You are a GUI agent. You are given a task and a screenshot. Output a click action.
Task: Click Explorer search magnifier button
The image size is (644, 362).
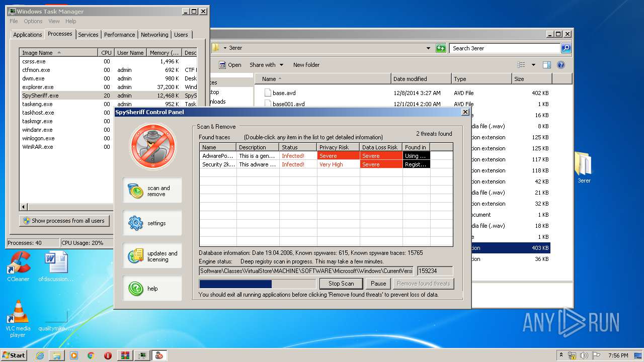[x=566, y=48]
